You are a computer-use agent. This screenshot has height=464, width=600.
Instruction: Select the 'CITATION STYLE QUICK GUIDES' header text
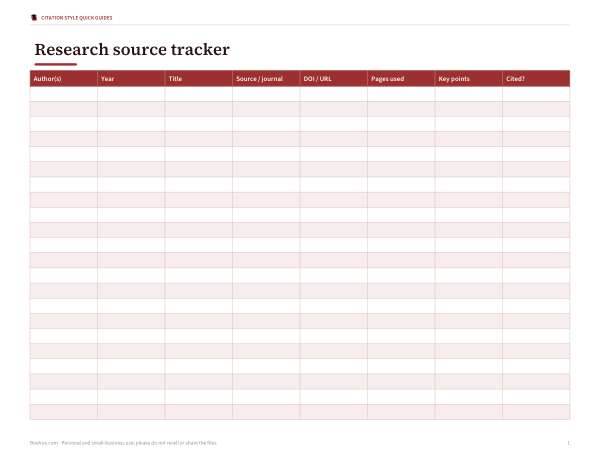(x=77, y=18)
